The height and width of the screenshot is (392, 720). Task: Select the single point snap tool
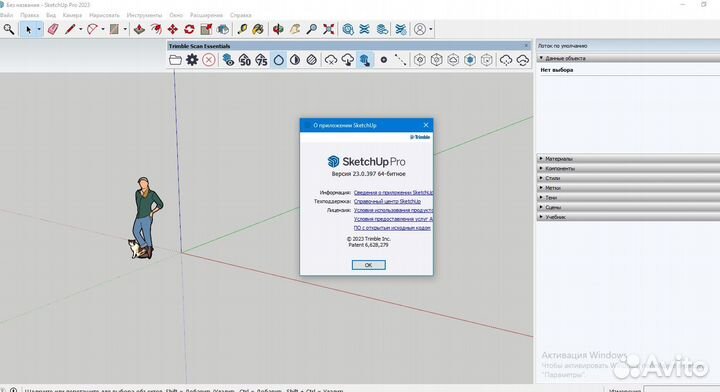coord(383,60)
